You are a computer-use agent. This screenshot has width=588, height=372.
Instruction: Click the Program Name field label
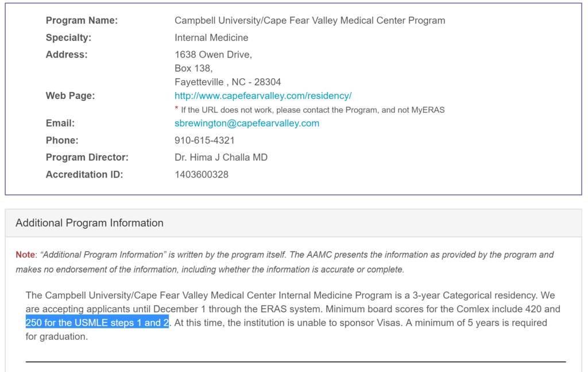pyautogui.click(x=82, y=21)
